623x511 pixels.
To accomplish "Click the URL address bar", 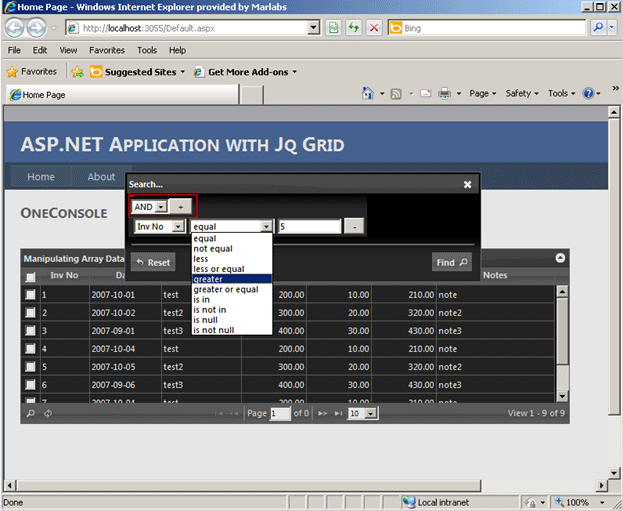I will (187, 28).
